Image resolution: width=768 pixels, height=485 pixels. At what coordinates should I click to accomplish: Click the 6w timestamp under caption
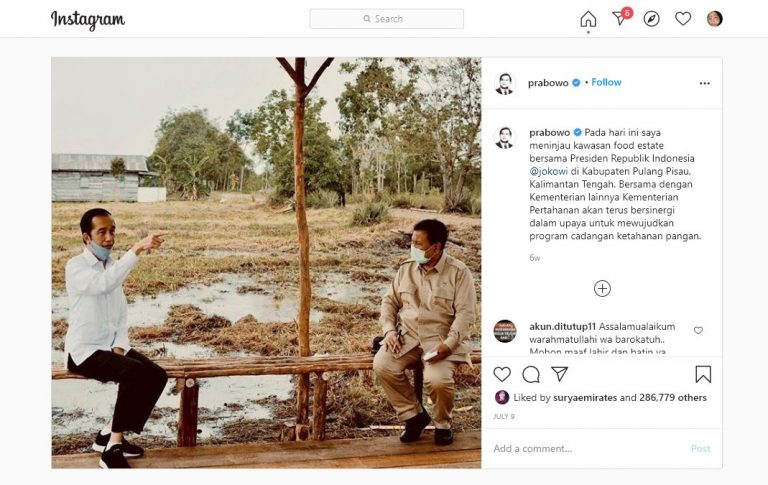tap(534, 258)
